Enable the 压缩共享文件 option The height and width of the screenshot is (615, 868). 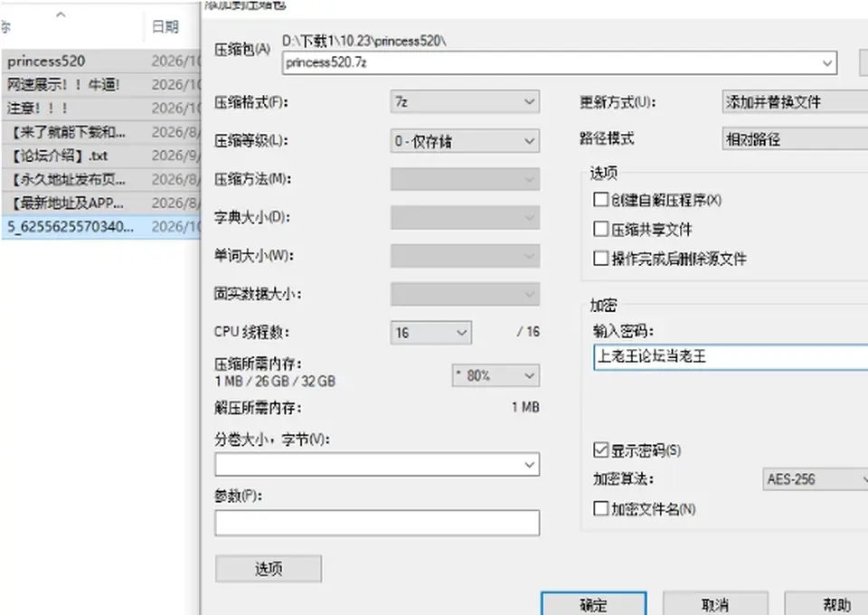click(600, 229)
